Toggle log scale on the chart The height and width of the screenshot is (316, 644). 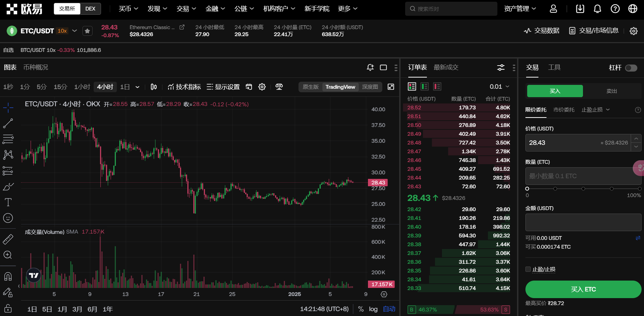coord(373,309)
